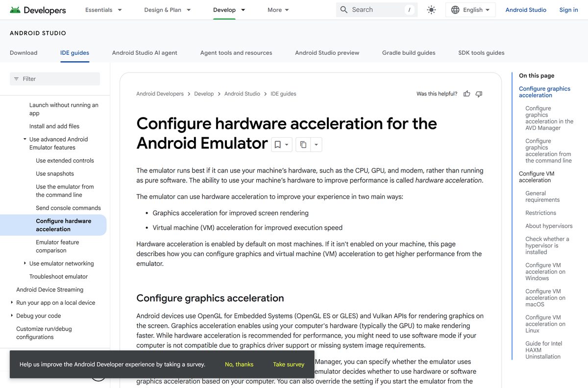Open the Essentials menu
This screenshot has height=388, width=588.
(x=103, y=10)
